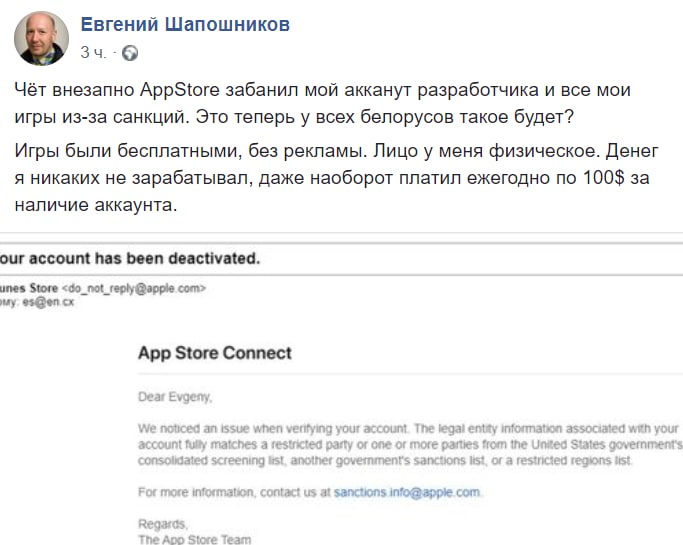Select the 'App Store Connect' heading text
Image resolution: width=683 pixels, height=545 pixels.
coord(215,353)
